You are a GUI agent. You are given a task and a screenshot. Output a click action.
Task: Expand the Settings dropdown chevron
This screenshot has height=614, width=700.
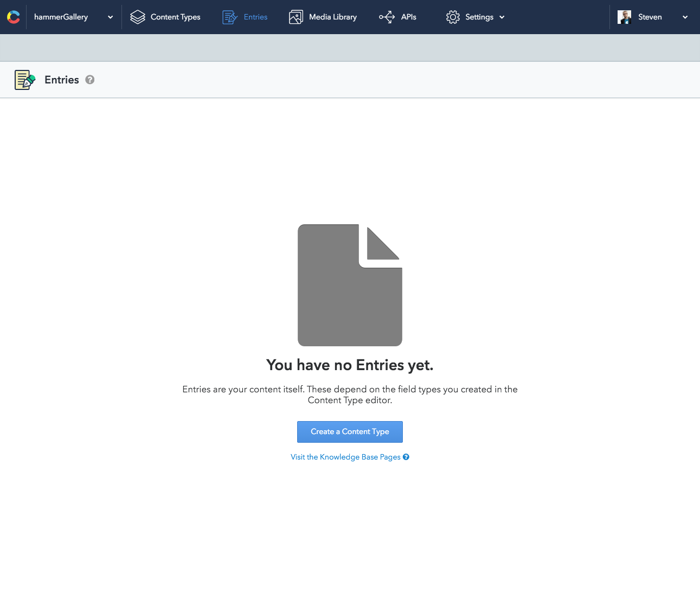(x=502, y=17)
